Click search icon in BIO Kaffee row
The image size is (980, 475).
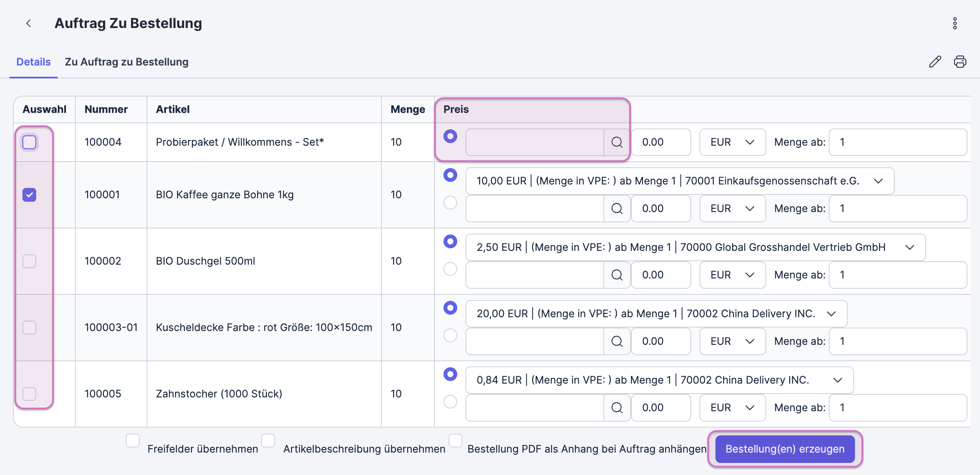pos(617,209)
